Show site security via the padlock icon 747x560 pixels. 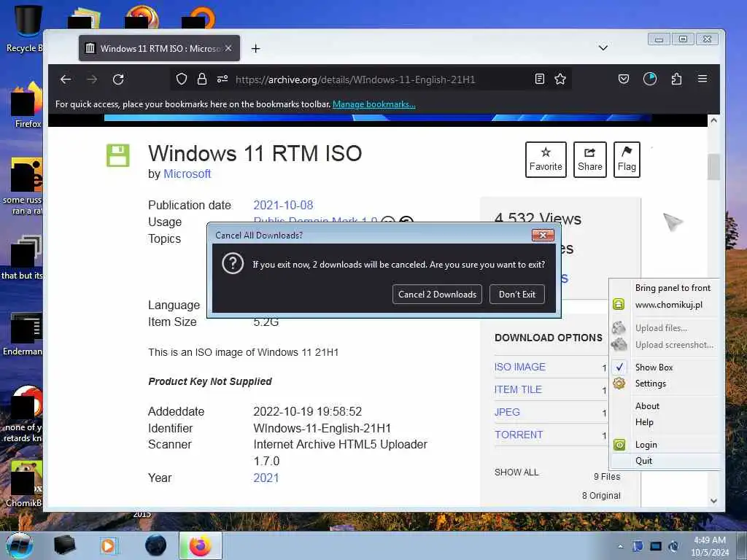[x=202, y=79]
